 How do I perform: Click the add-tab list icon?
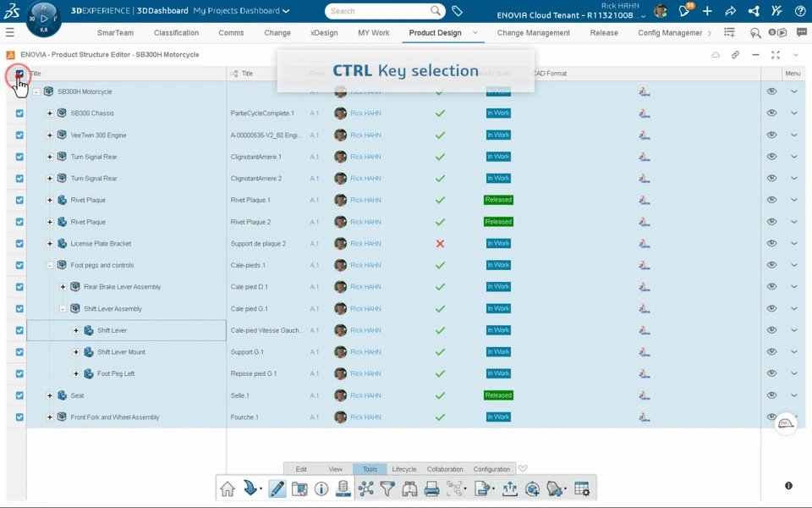click(729, 33)
